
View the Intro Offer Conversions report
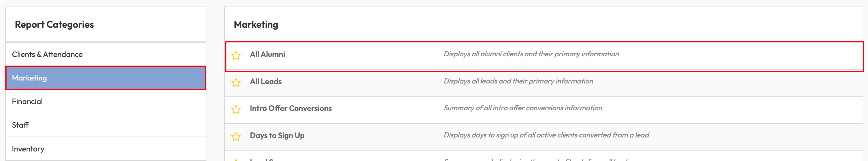pyautogui.click(x=290, y=108)
